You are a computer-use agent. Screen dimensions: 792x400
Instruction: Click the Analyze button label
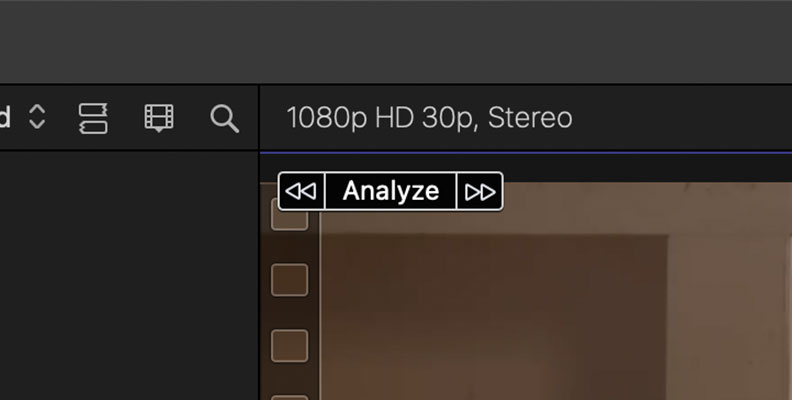[x=391, y=191]
